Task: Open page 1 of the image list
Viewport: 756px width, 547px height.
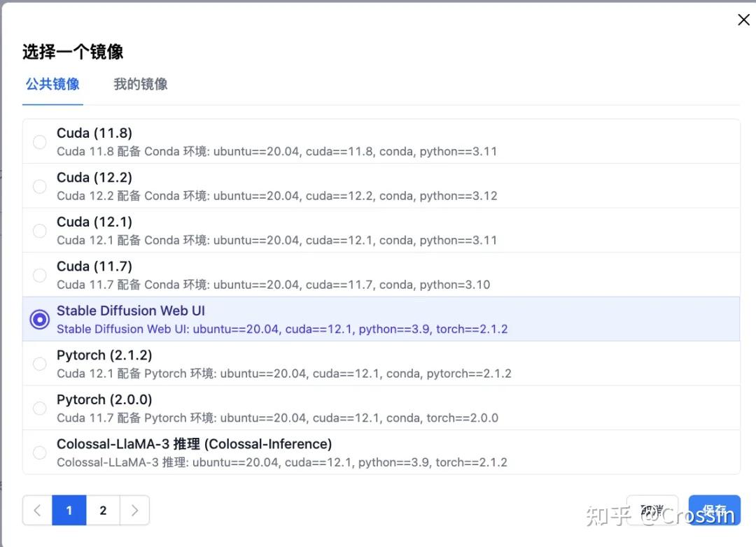Action: 69,511
